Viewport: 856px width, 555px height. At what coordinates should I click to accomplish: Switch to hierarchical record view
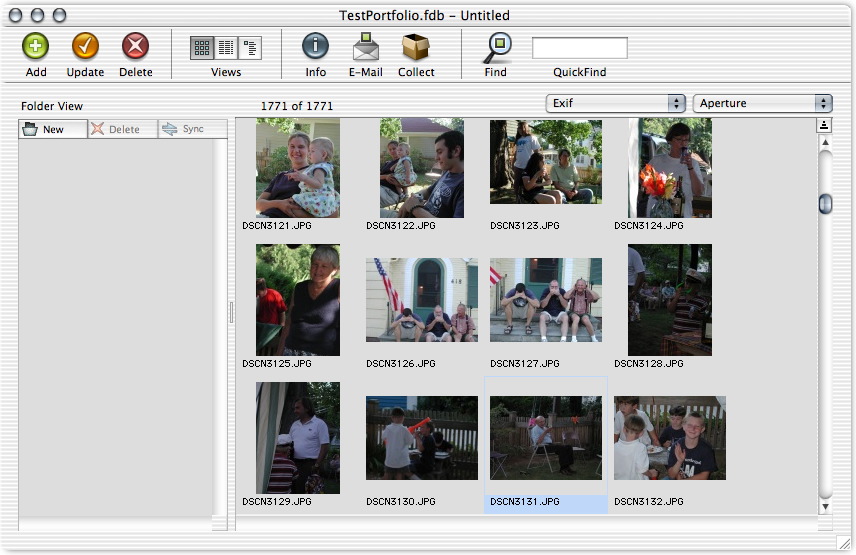(250, 48)
